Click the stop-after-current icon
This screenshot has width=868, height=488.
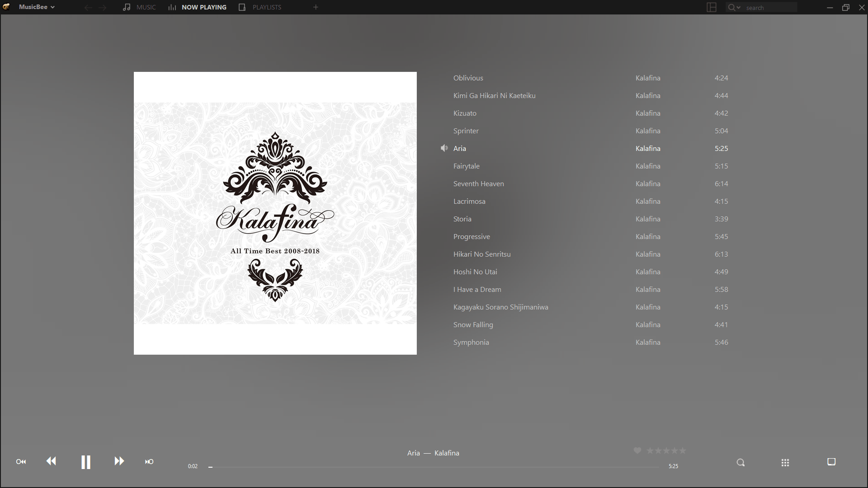click(x=149, y=461)
